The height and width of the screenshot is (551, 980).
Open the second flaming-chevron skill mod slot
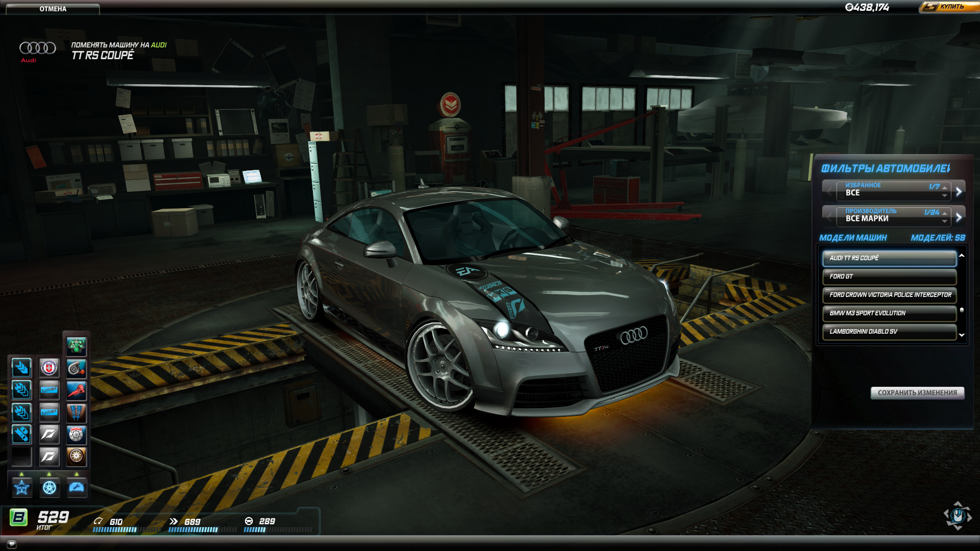(21, 412)
